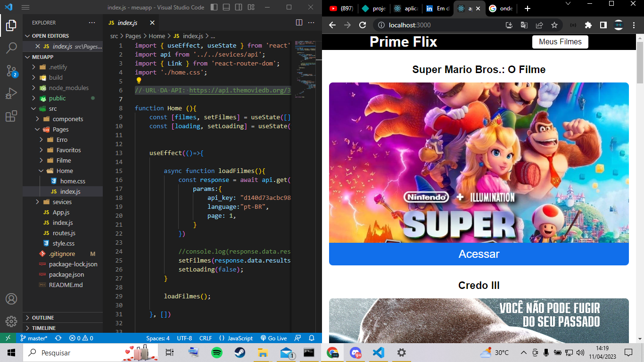Open Remote Window button in status bar
Screen dimensions: 644x362
pos(8,338)
